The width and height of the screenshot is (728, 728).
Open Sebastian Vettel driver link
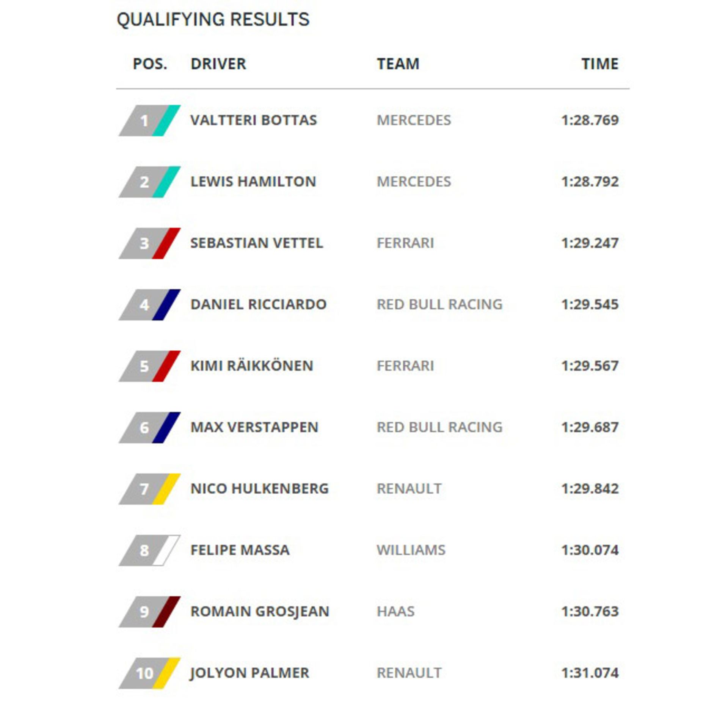pos(257,243)
